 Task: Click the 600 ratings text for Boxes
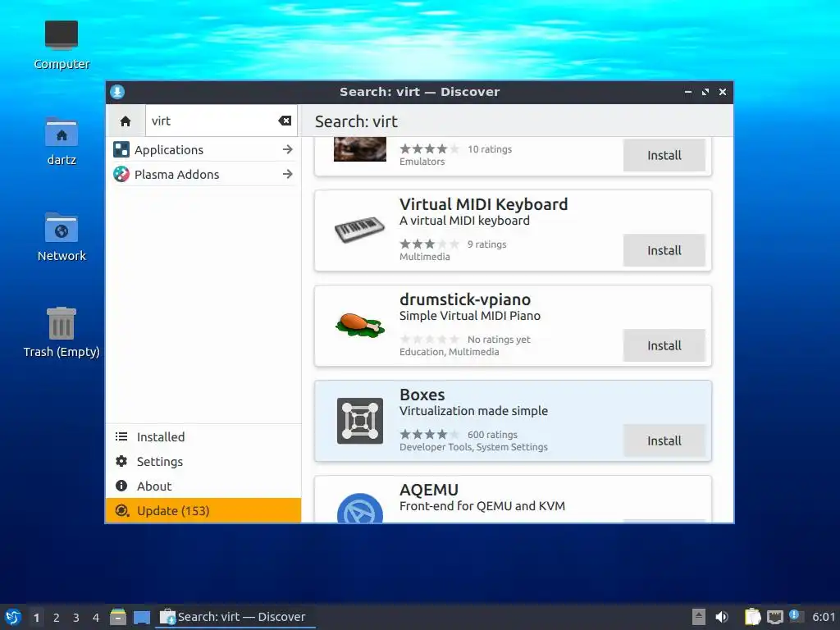click(492, 435)
